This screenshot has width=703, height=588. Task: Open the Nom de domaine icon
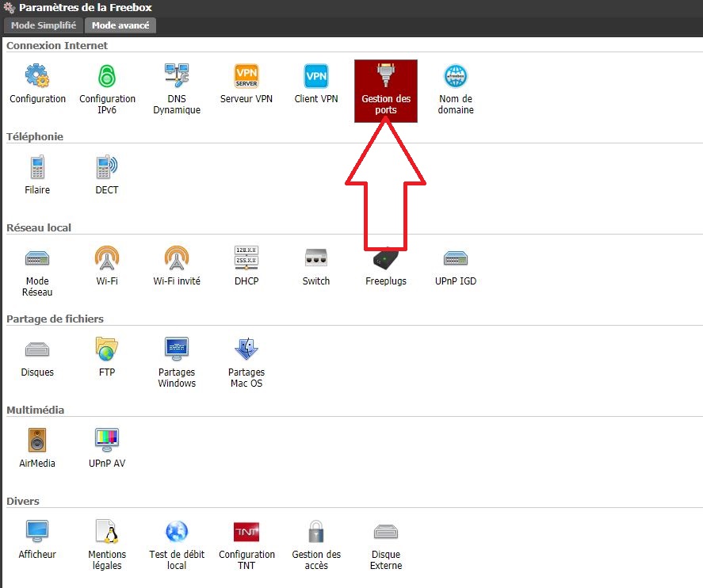pyautogui.click(x=456, y=90)
